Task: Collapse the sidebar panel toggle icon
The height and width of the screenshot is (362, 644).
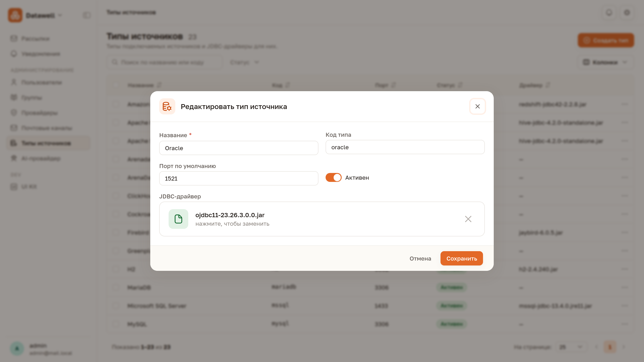Action: pos(87,15)
